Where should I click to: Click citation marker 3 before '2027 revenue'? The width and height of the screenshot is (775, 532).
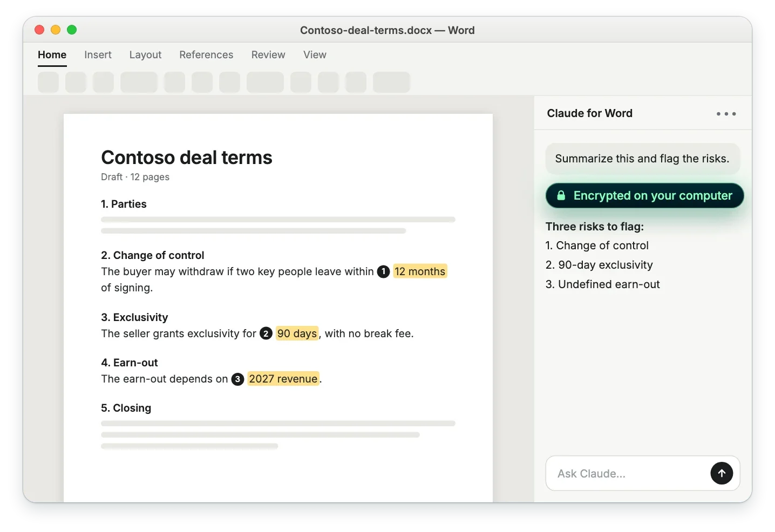click(x=237, y=379)
